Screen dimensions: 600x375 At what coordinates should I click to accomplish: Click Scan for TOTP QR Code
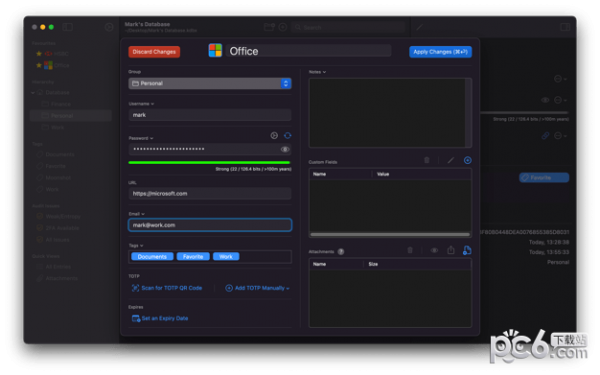(x=167, y=288)
